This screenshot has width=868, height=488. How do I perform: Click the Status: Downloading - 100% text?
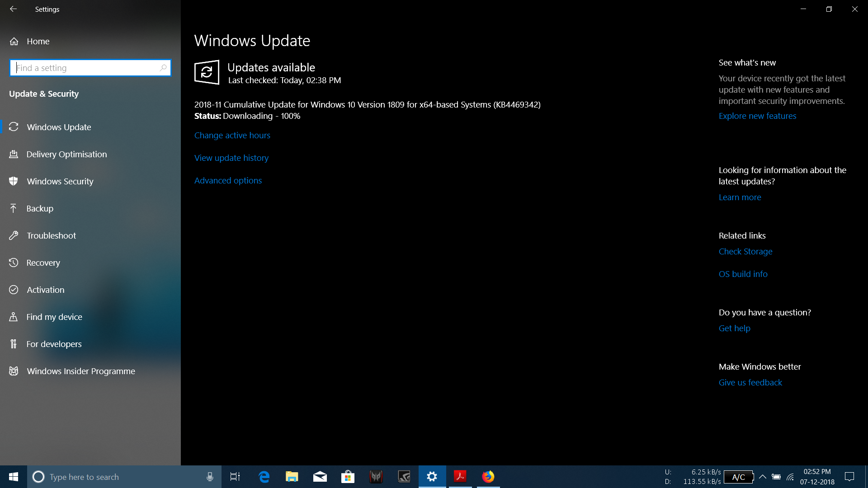click(247, 116)
